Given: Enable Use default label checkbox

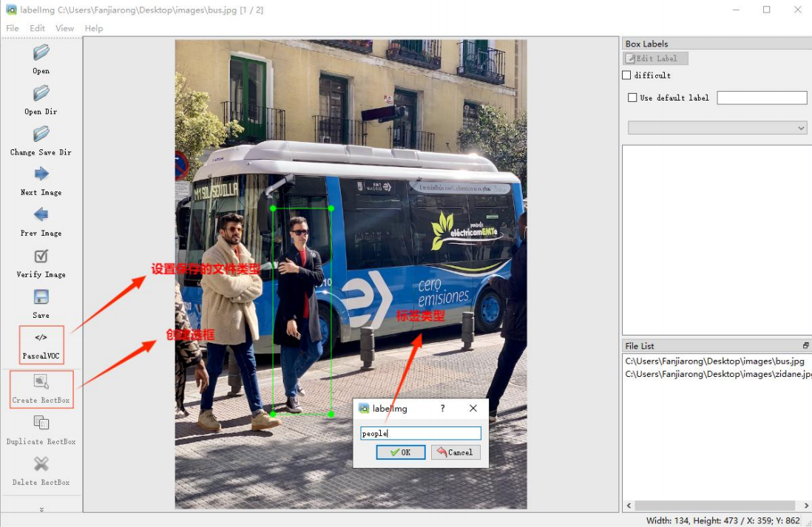Looking at the screenshot, I should click(x=632, y=98).
